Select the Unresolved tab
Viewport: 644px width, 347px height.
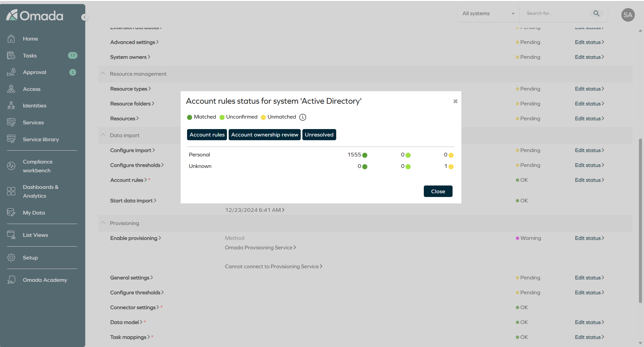coord(319,134)
